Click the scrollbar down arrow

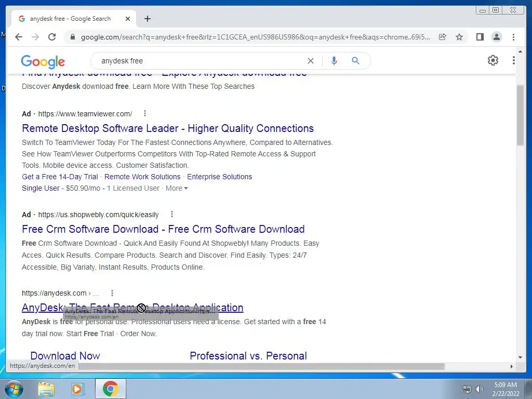(520, 357)
